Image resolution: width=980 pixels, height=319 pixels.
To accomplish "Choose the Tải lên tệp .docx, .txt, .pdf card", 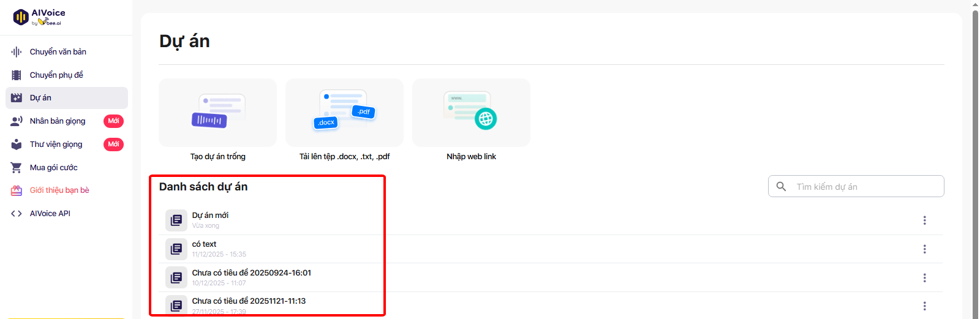I will tap(344, 113).
